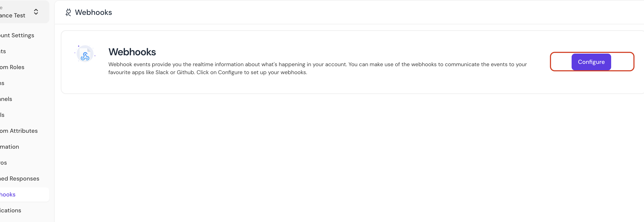Open the Agents sidebar item

[x=3, y=51]
